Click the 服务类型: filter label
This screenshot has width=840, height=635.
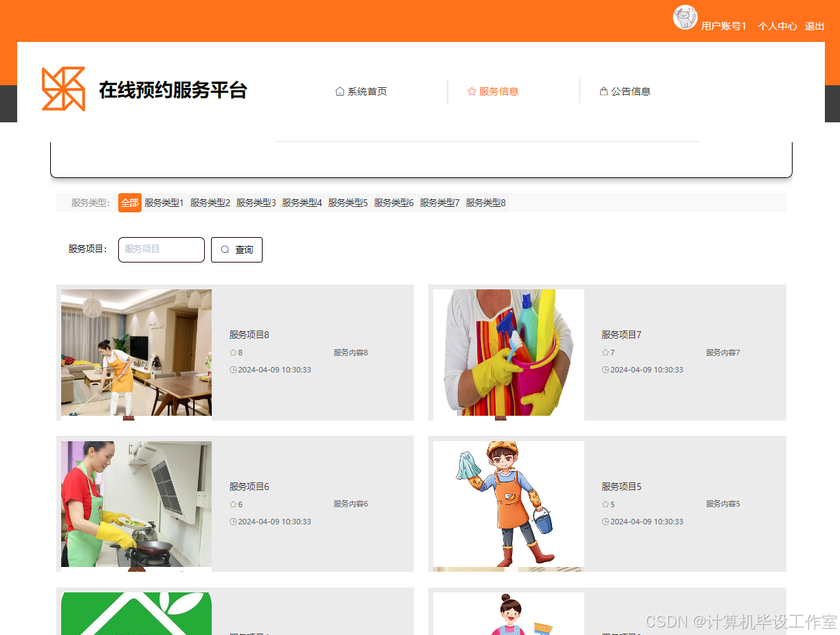click(x=91, y=203)
